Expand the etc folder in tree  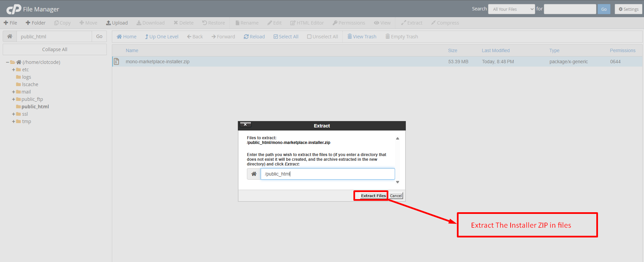pos(13,70)
